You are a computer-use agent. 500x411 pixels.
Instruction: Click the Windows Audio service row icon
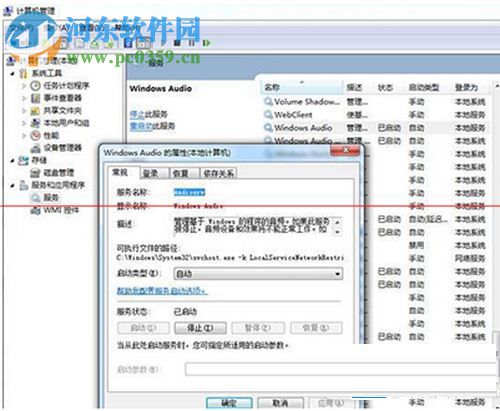[x=268, y=128]
